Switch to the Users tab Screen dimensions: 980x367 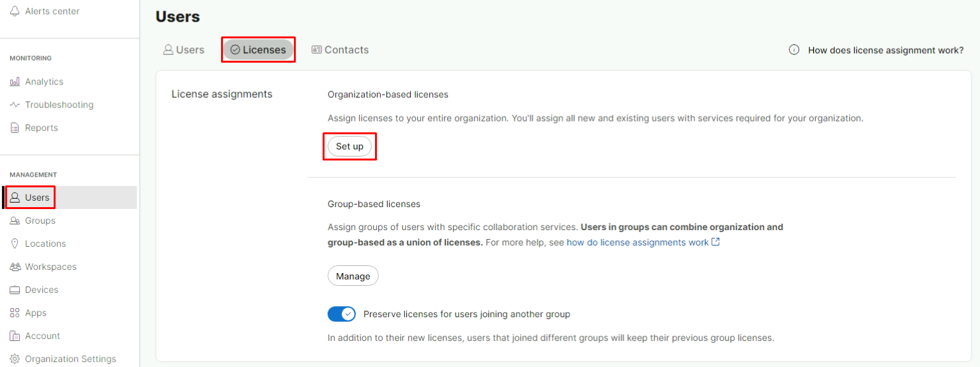pyautogui.click(x=184, y=50)
